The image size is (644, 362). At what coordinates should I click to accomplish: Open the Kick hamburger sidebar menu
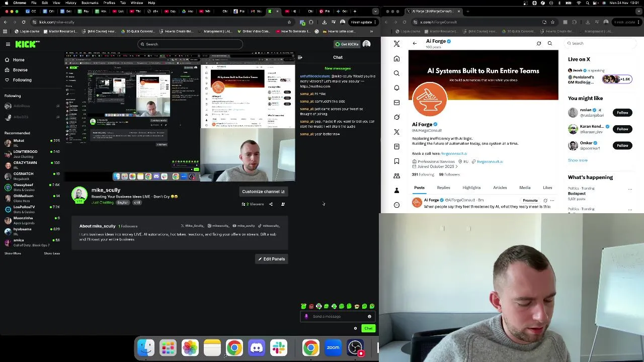click(x=8, y=44)
